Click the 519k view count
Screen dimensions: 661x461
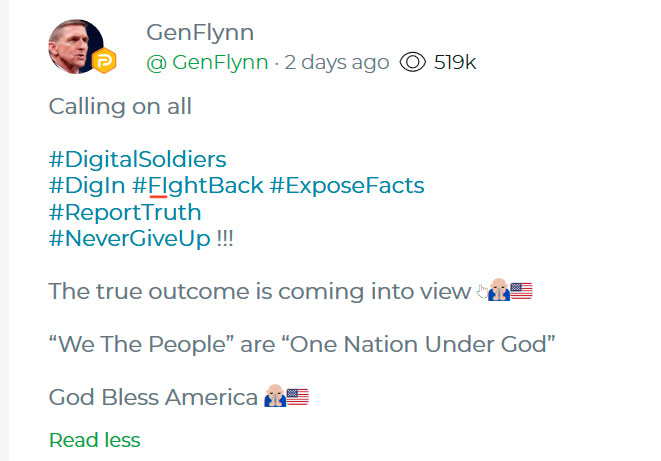[x=455, y=62]
